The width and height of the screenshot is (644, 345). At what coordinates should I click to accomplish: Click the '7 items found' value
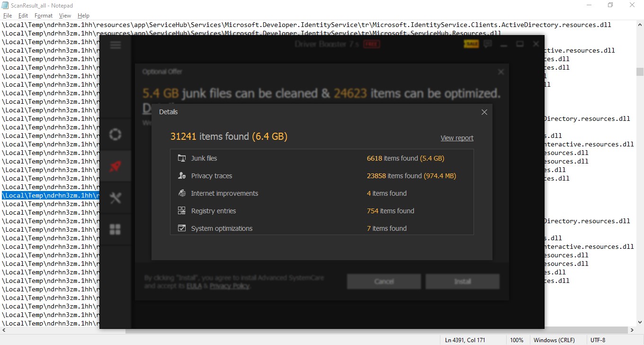[387, 228]
